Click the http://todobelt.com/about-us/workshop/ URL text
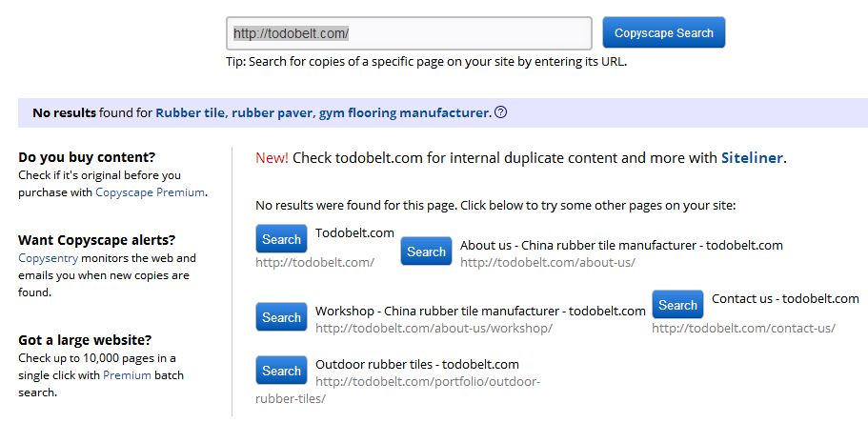Screen dimensions: 868x423 coord(434,328)
